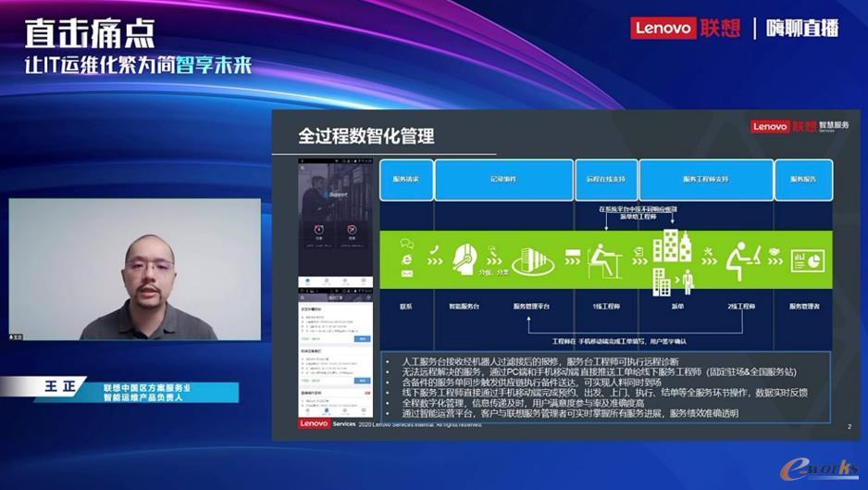
Task: Click the service management platform building icon
Action: click(x=532, y=260)
